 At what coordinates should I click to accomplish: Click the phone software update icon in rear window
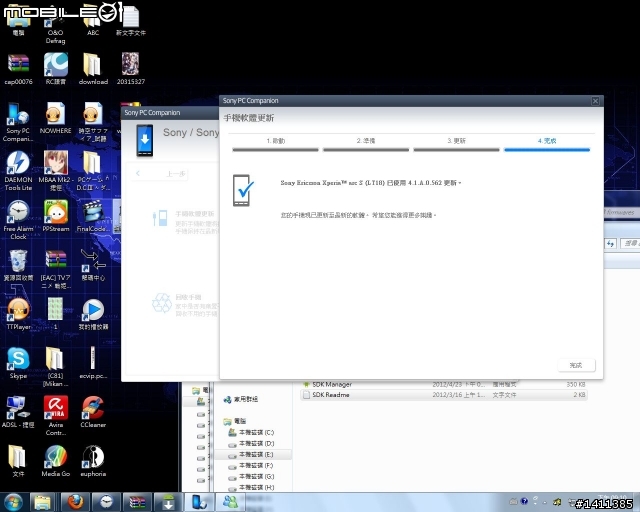click(160, 218)
